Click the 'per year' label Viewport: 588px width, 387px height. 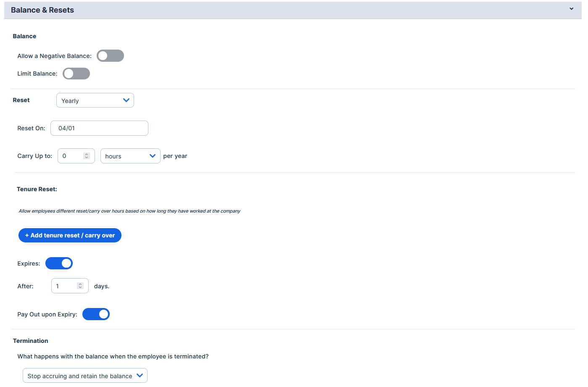click(x=175, y=156)
